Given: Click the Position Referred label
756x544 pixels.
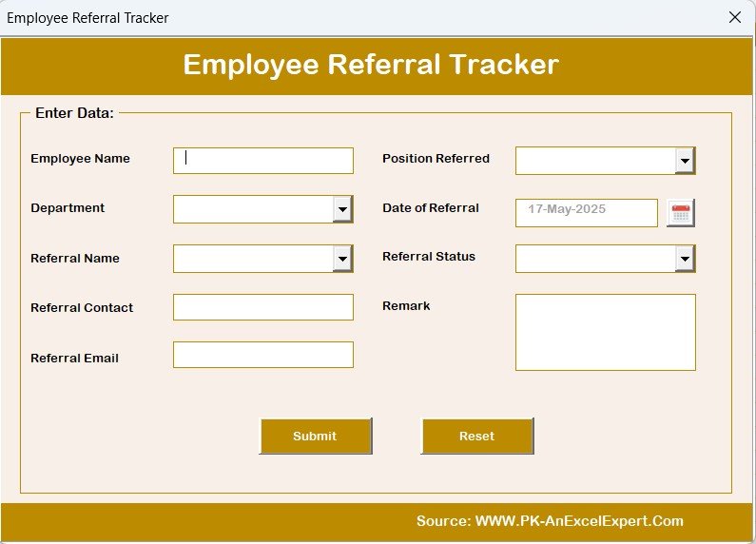Looking at the screenshot, I should click(436, 159).
